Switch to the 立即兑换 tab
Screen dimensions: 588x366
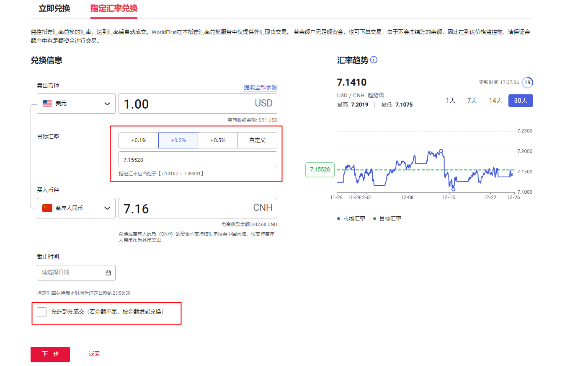(x=54, y=8)
